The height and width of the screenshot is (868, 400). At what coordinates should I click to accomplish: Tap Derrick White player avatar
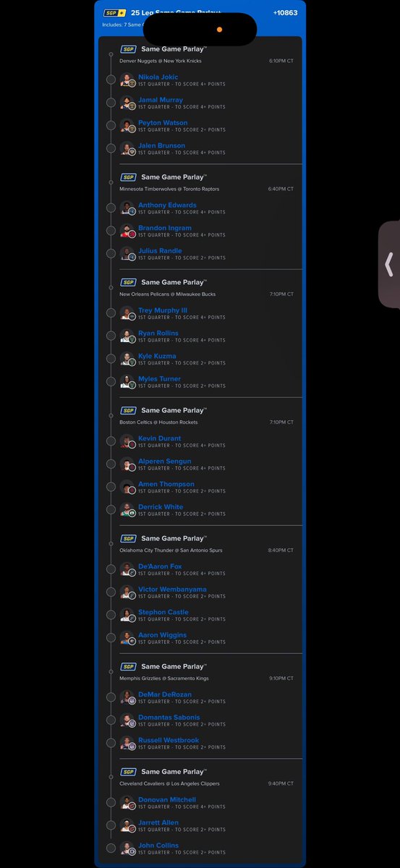coord(127,510)
